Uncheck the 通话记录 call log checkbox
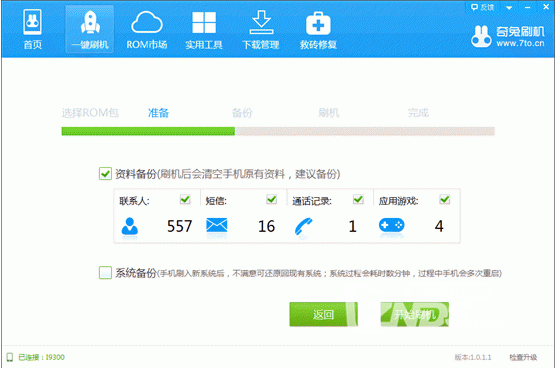Viewport: 555px width, 368px height. pos(358,200)
